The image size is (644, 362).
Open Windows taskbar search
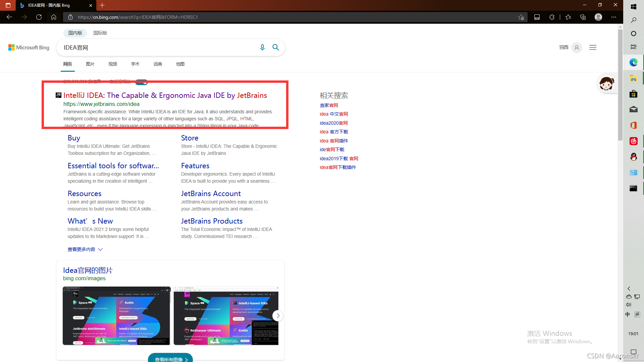coord(634,20)
